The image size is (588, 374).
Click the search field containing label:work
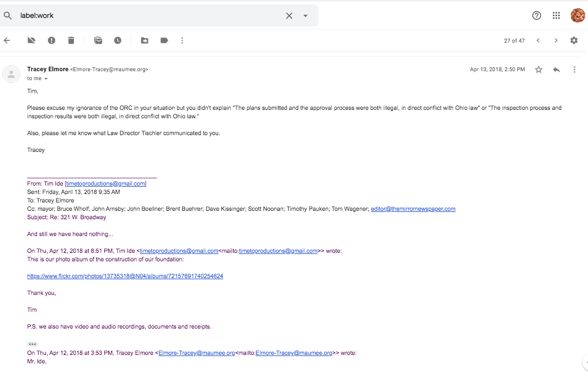click(x=146, y=16)
